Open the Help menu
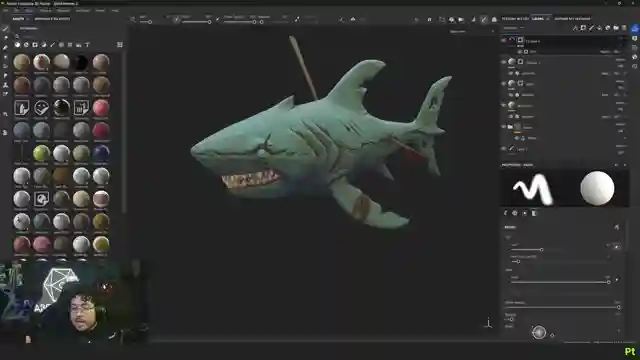 tap(115, 10)
